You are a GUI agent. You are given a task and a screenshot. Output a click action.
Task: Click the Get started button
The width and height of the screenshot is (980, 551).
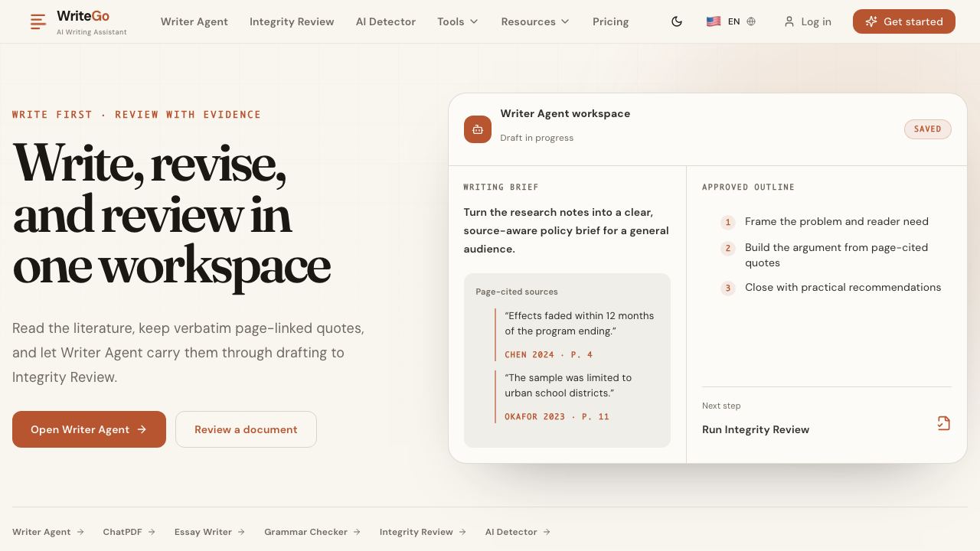[x=904, y=21]
